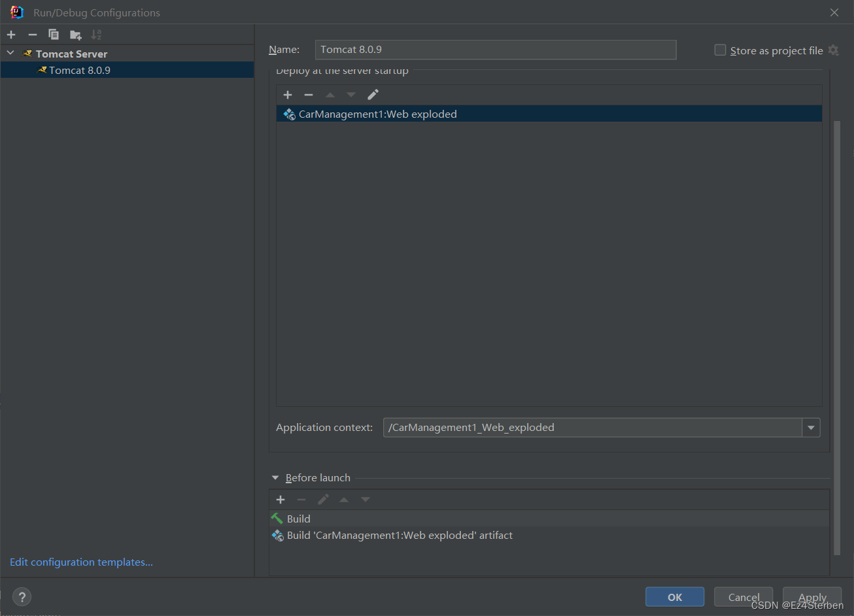Select Build 'CarManagement1:Web exploded' artifact task
Viewport: 854px width, 616px height.
[549, 535]
